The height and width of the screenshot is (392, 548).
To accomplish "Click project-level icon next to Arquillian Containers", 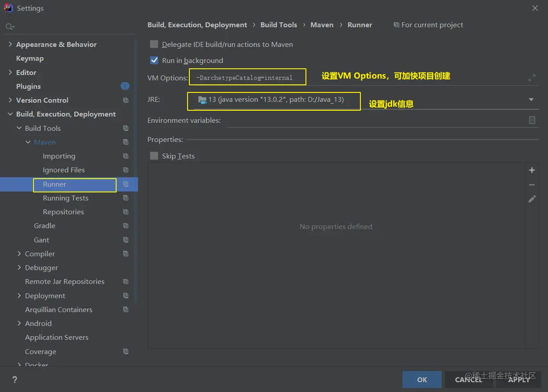I will click(x=125, y=309).
